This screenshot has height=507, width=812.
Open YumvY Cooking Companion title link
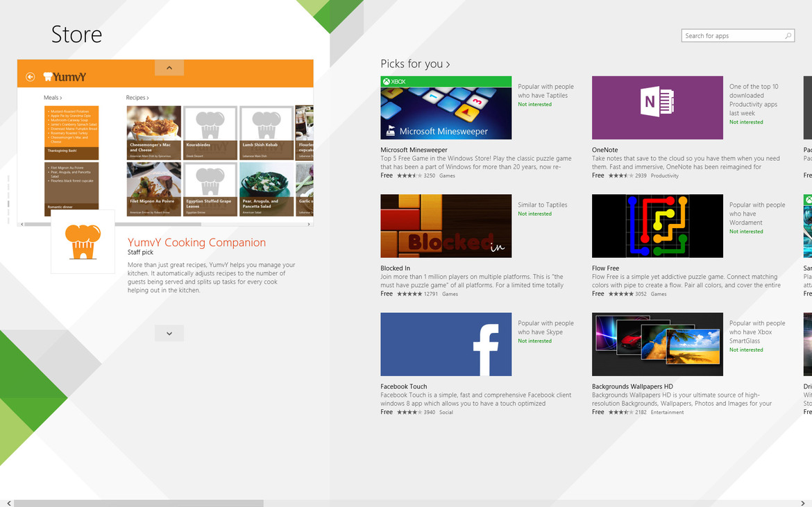click(196, 242)
